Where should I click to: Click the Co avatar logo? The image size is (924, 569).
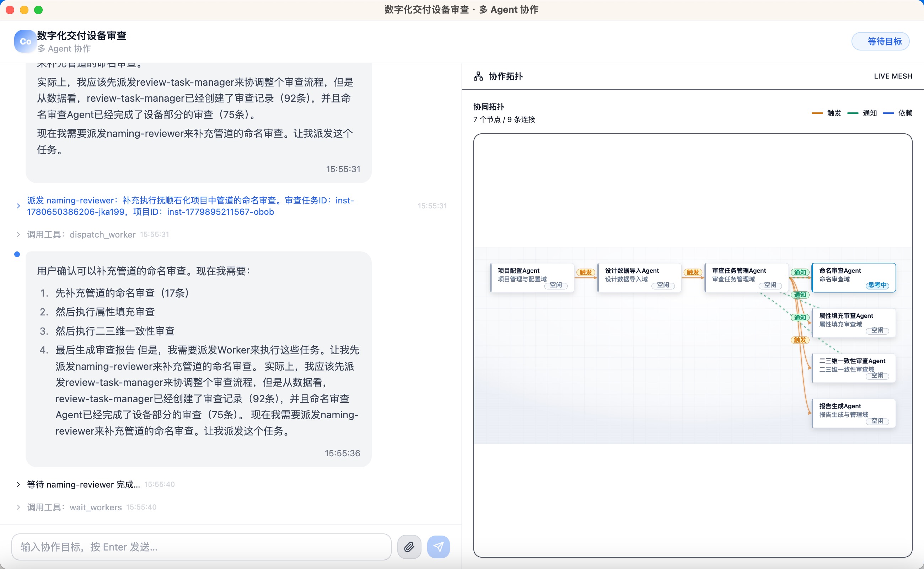point(25,41)
